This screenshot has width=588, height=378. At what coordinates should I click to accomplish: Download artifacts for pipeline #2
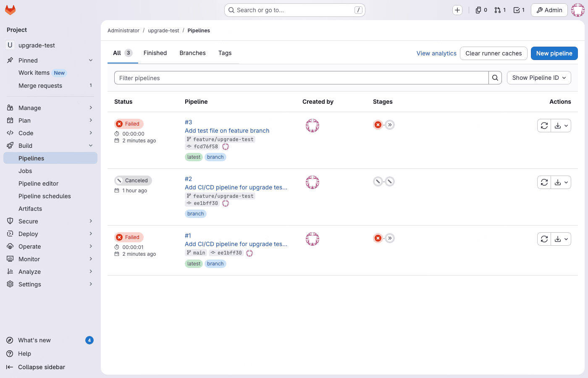(x=558, y=182)
